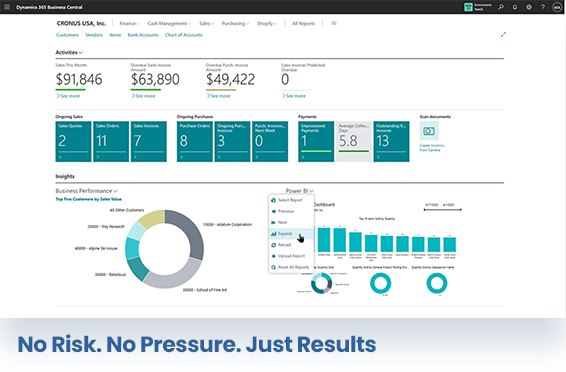566x372 pixels.
Task: Open the Sales Quotes tile showing 2
Action: tap(73, 141)
